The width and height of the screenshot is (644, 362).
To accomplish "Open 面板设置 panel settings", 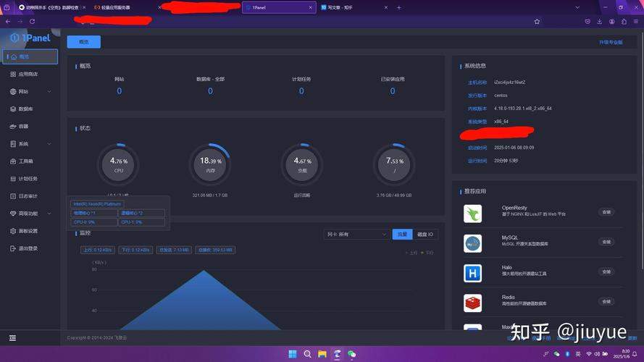I will click(x=28, y=231).
